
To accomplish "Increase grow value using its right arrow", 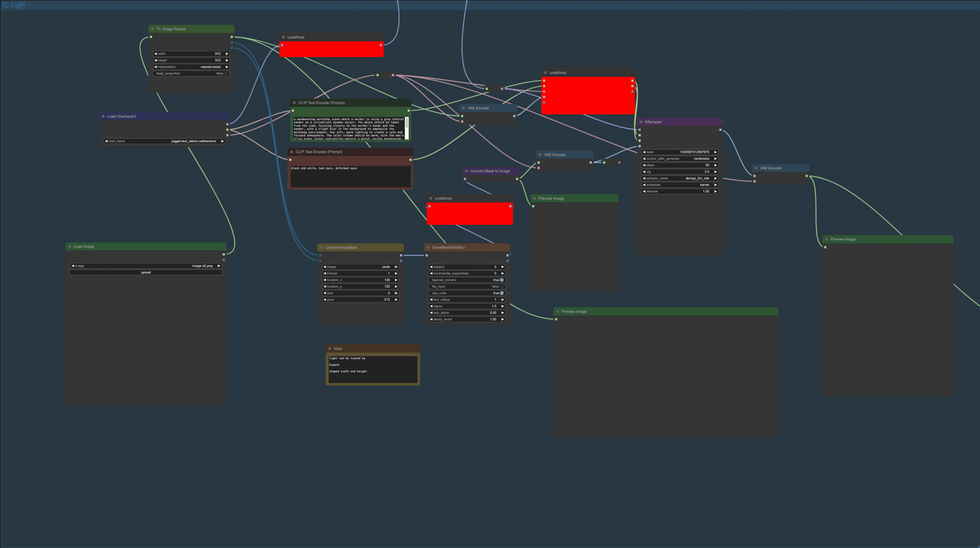I will (x=396, y=300).
